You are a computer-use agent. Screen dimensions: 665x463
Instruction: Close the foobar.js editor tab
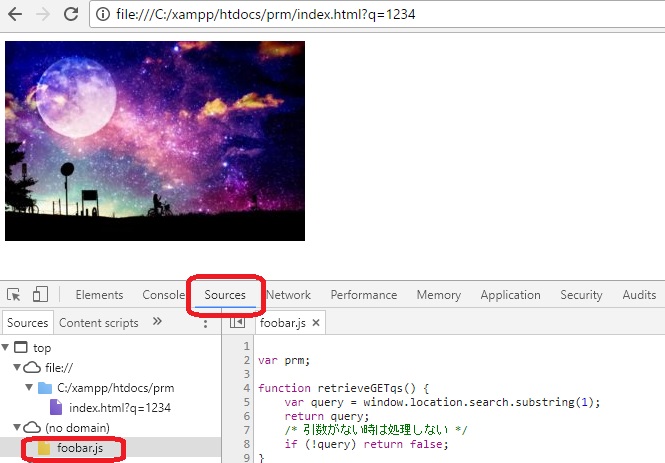316,323
